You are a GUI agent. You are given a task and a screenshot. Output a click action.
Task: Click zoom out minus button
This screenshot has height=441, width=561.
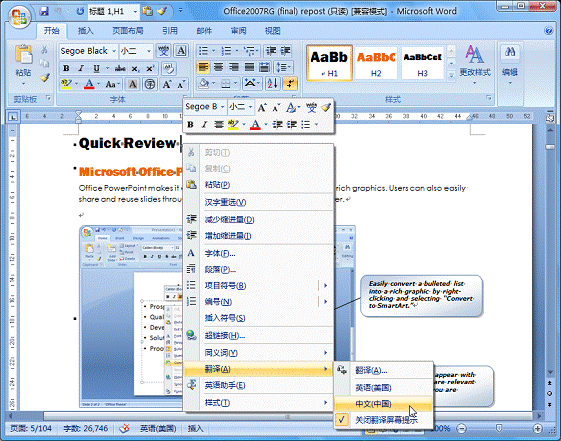pyautogui.click(x=462, y=428)
